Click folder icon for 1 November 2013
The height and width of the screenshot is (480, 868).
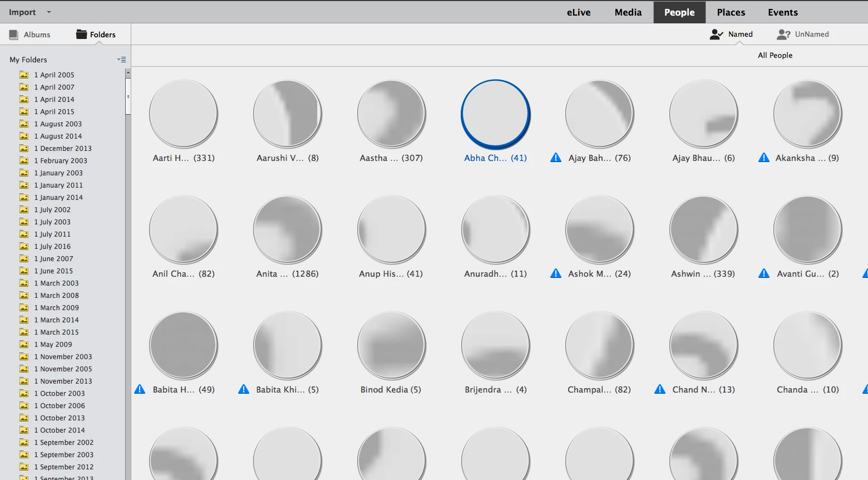coord(24,381)
